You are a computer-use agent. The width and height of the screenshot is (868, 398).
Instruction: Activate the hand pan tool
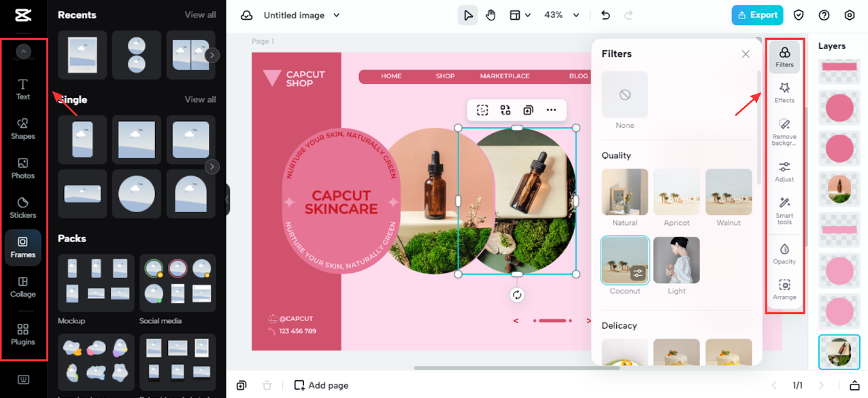click(490, 15)
